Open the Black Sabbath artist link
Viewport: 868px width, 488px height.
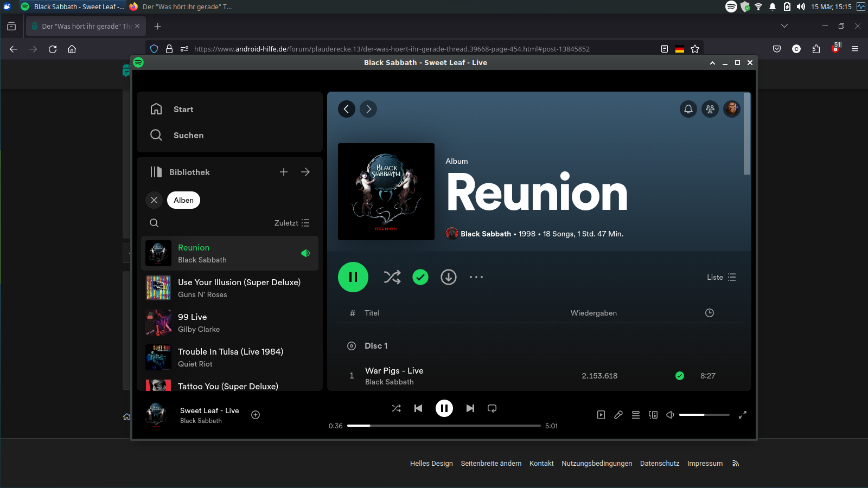(486, 234)
